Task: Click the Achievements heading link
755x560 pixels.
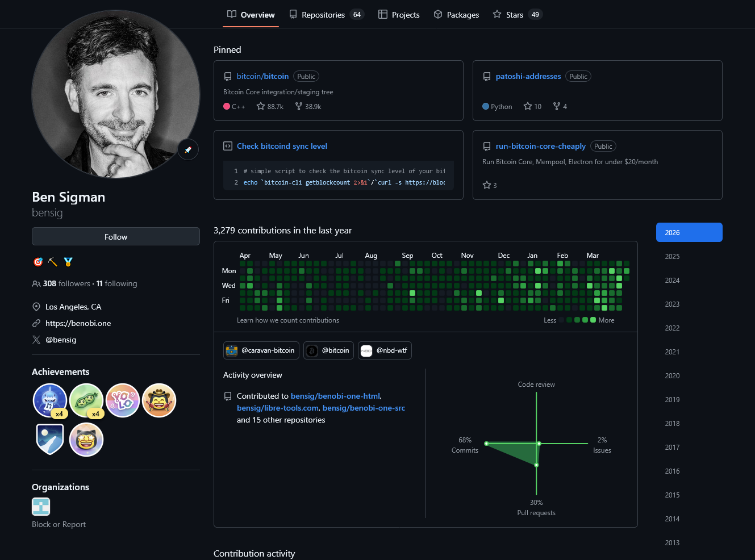Action: click(x=61, y=371)
